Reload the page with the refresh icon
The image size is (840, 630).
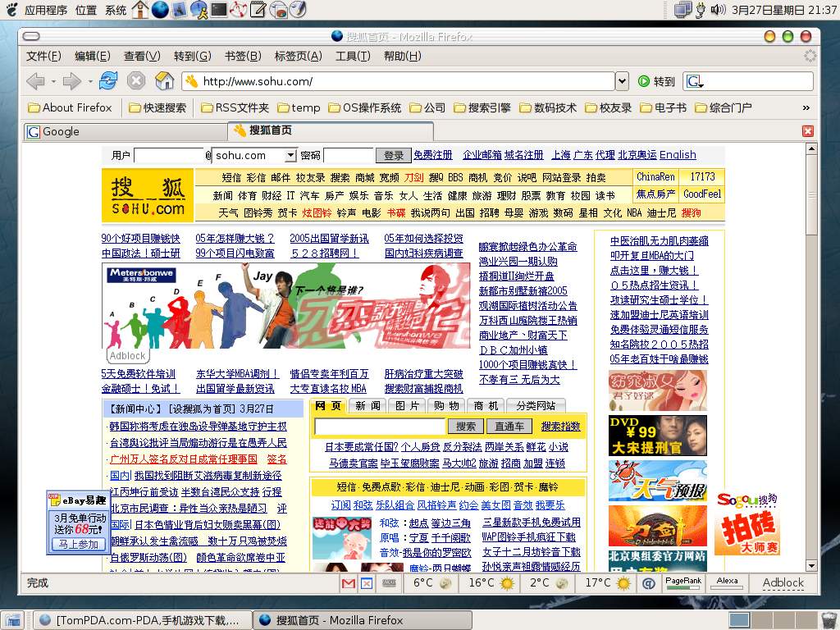click(x=108, y=81)
